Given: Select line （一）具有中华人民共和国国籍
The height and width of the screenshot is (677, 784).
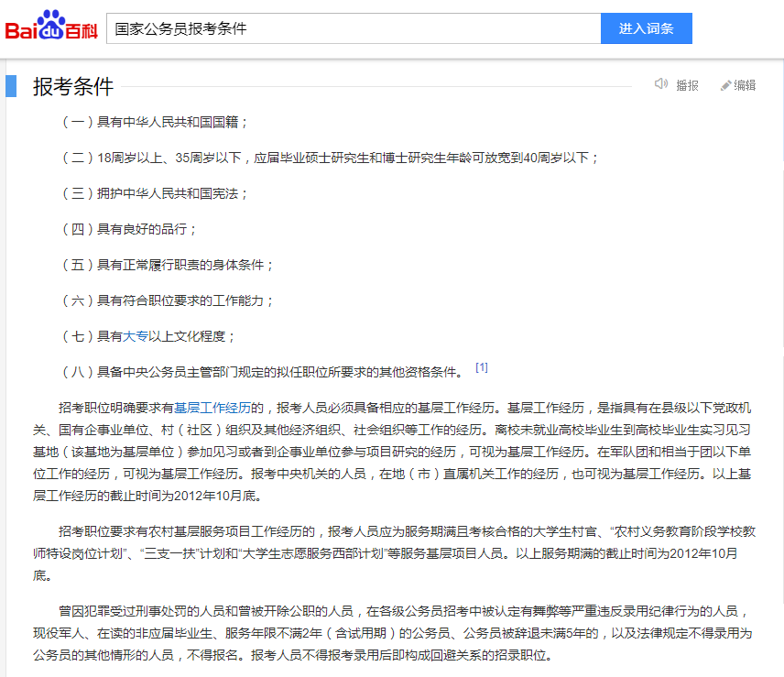Looking at the screenshot, I should pyautogui.click(x=155, y=123).
